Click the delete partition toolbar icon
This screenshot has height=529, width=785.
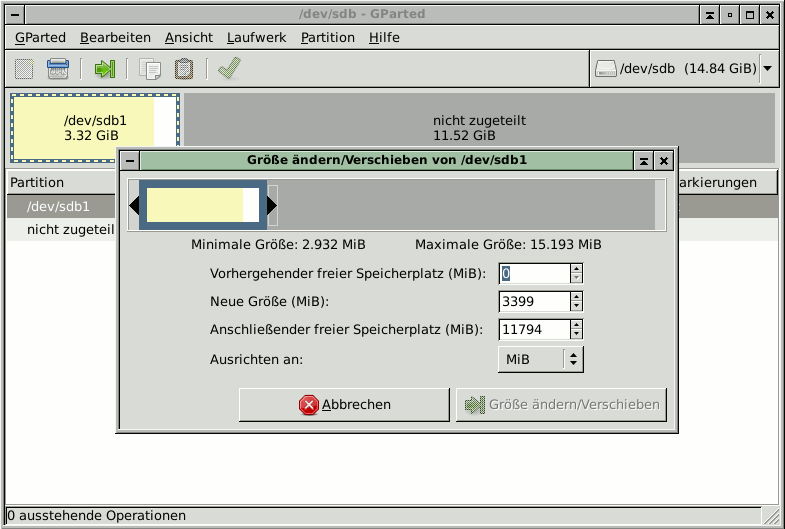click(58, 69)
